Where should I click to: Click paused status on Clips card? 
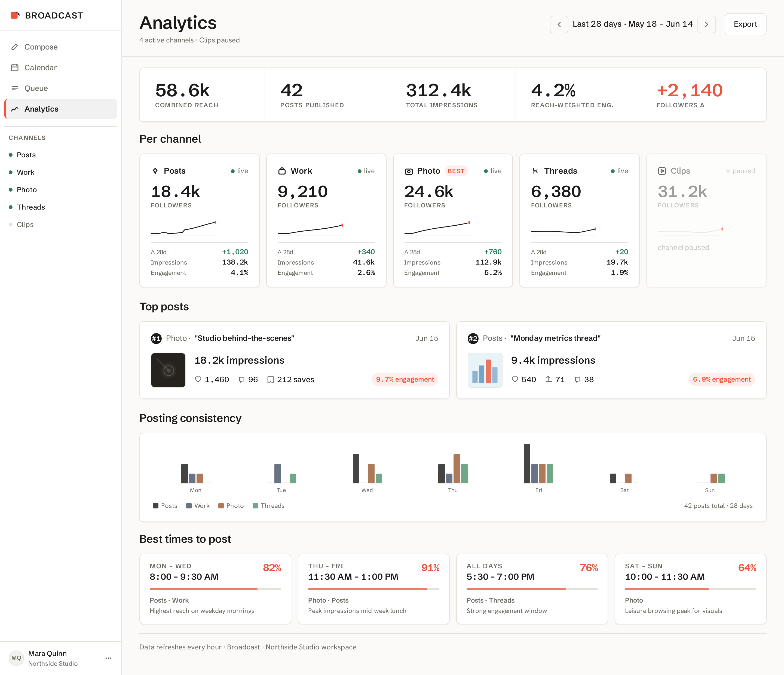pyautogui.click(x=740, y=171)
